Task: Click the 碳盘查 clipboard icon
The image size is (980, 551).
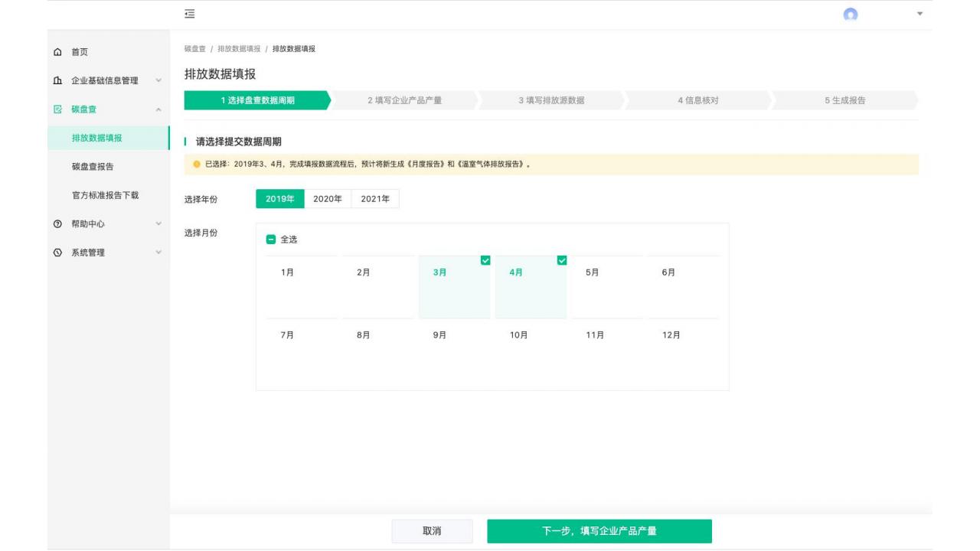Action: coord(60,109)
